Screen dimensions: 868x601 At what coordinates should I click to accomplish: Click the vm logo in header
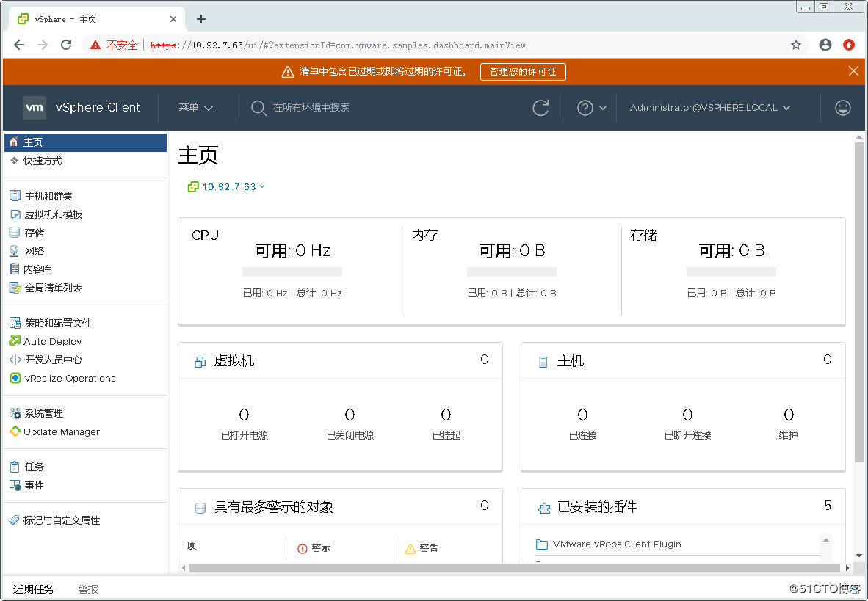[x=35, y=107]
